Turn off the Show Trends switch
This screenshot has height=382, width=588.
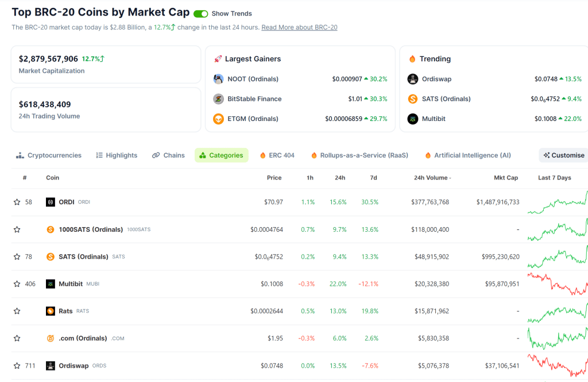coord(201,14)
